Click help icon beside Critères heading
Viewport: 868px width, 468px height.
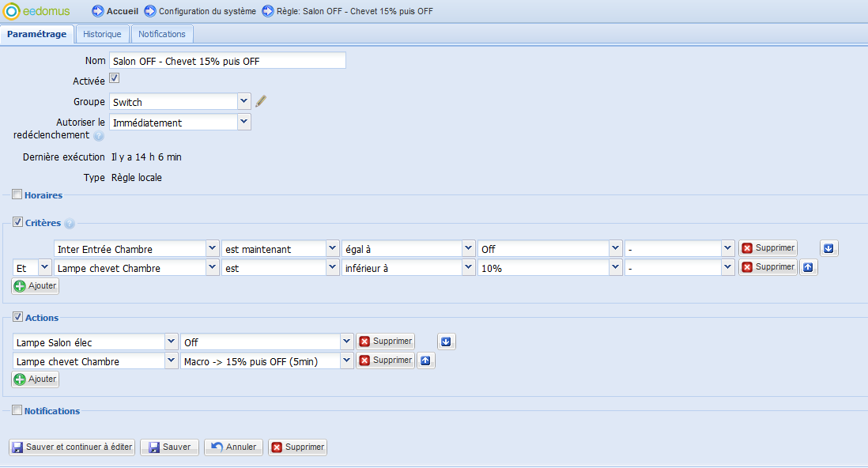pyautogui.click(x=70, y=224)
